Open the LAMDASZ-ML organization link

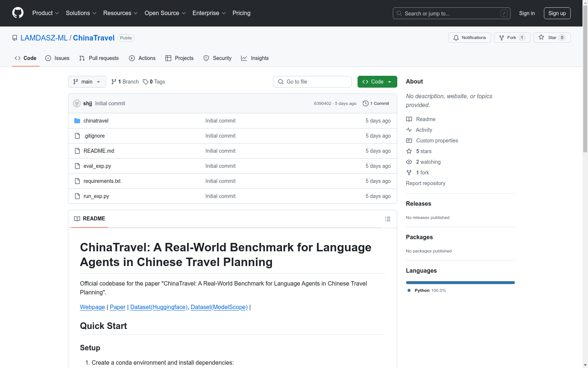(44, 38)
